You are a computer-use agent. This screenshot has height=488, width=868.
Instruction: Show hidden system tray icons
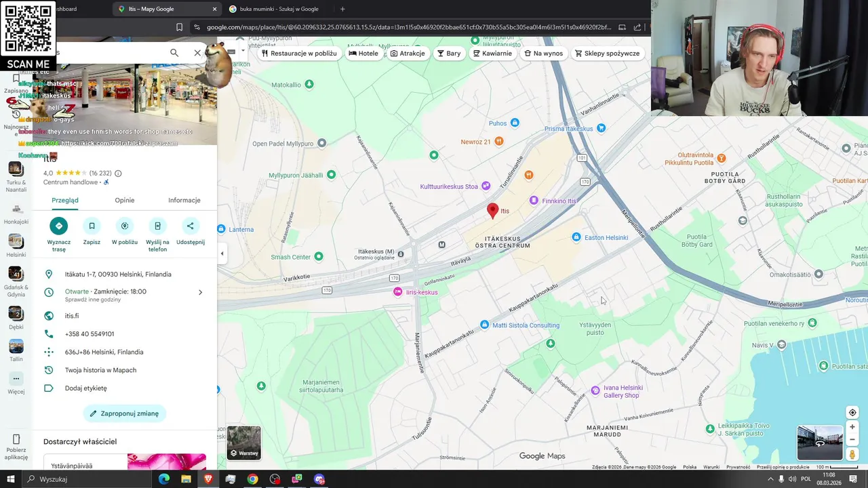click(x=770, y=479)
